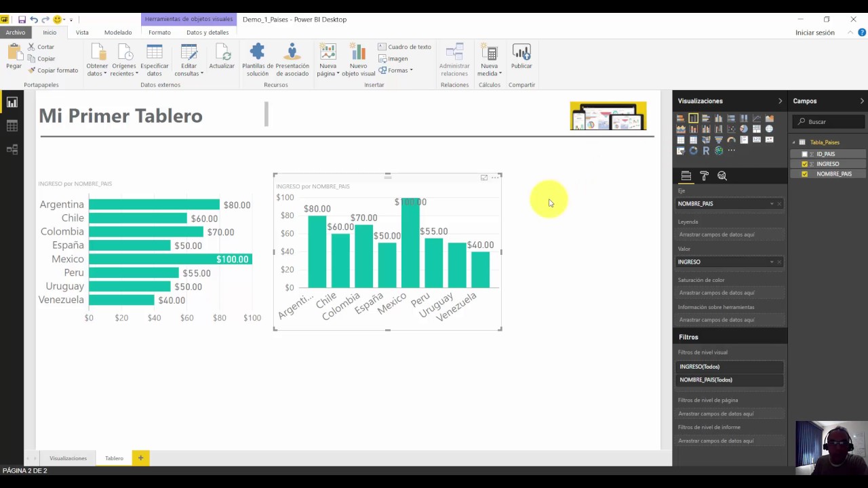Open the Orígenes recientes dropdown
Image resolution: width=868 pixels, height=488 pixels.
coord(124,60)
